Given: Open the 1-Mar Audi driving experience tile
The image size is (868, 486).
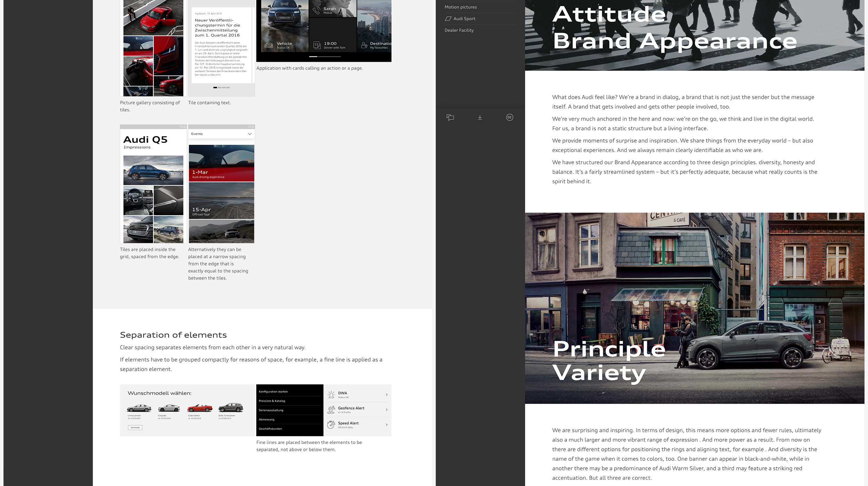Looking at the screenshot, I should point(222,163).
